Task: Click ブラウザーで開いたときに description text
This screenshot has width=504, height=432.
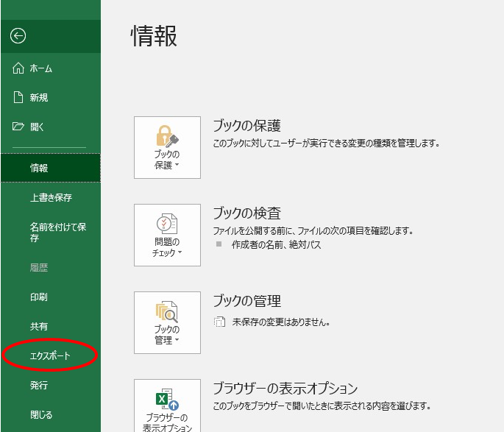Action: [x=322, y=406]
